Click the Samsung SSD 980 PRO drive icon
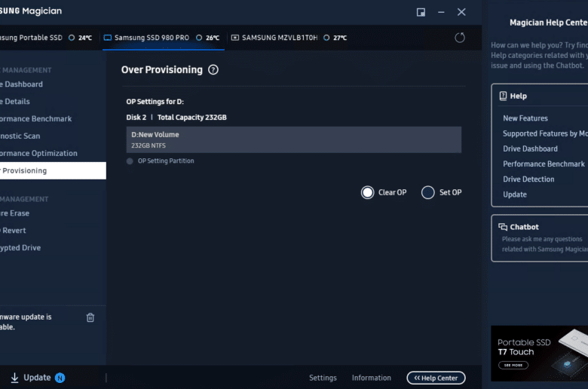588x389 pixels. pos(108,38)
